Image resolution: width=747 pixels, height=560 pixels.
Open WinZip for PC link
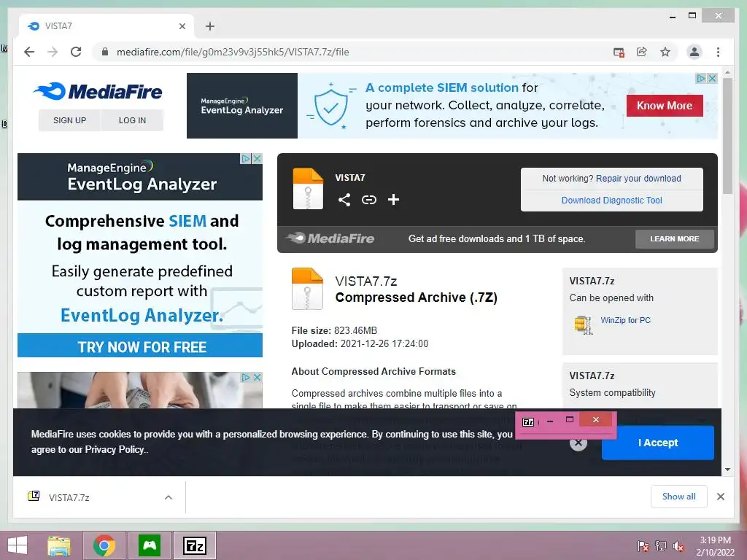click(625, 321)
